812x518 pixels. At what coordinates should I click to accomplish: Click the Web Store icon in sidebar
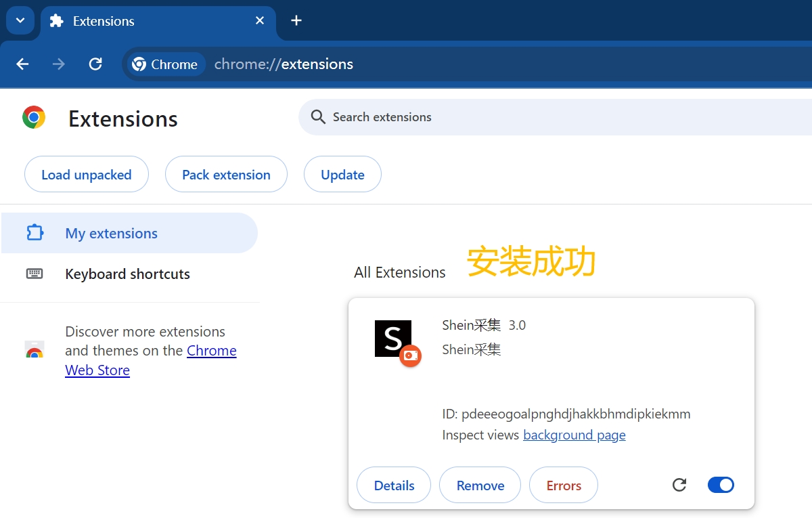(35, 350)
